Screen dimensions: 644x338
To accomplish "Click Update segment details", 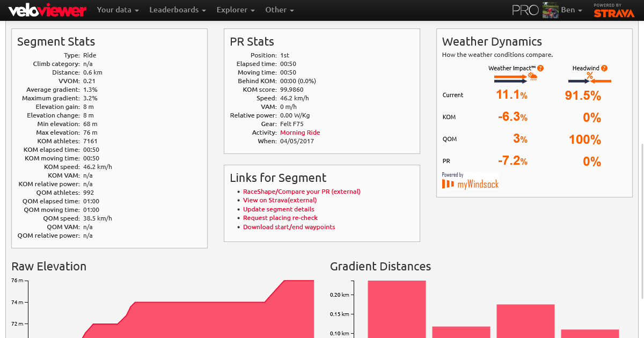I will click(x=278, y=209).
